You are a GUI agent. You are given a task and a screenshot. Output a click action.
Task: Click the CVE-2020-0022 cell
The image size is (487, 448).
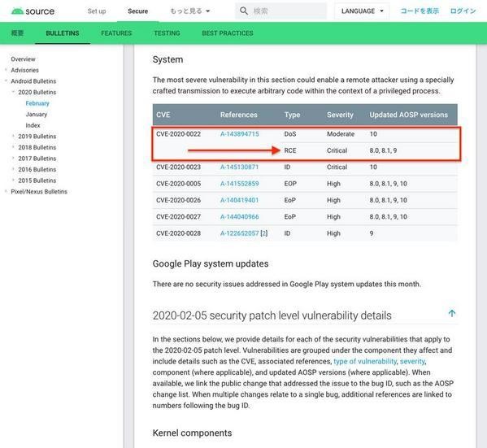click(178, 134)
